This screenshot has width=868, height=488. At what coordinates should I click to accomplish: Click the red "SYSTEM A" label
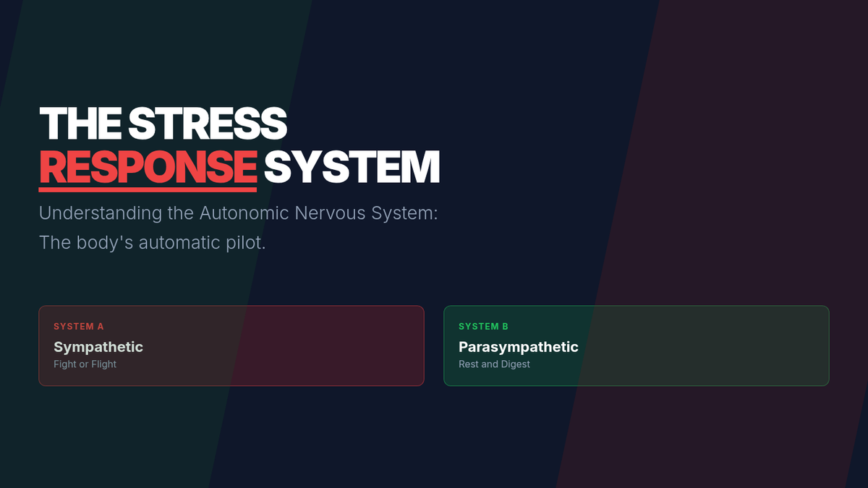(x=79, y=327)
